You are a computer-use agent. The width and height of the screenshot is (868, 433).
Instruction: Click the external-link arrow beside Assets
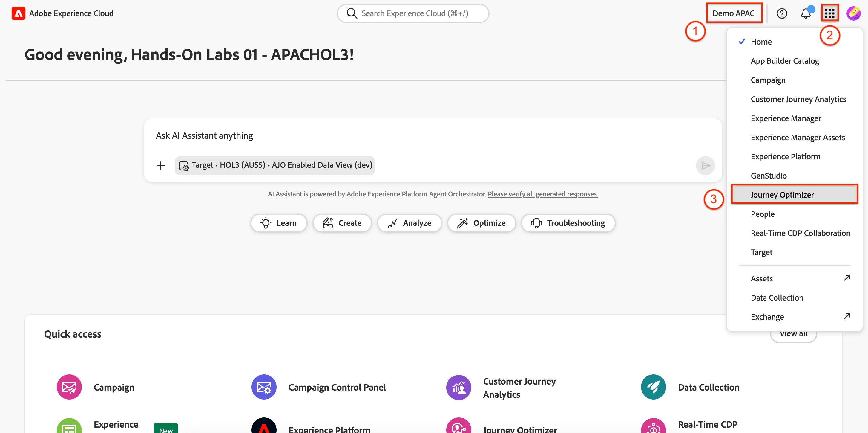(x=847, y=278)
